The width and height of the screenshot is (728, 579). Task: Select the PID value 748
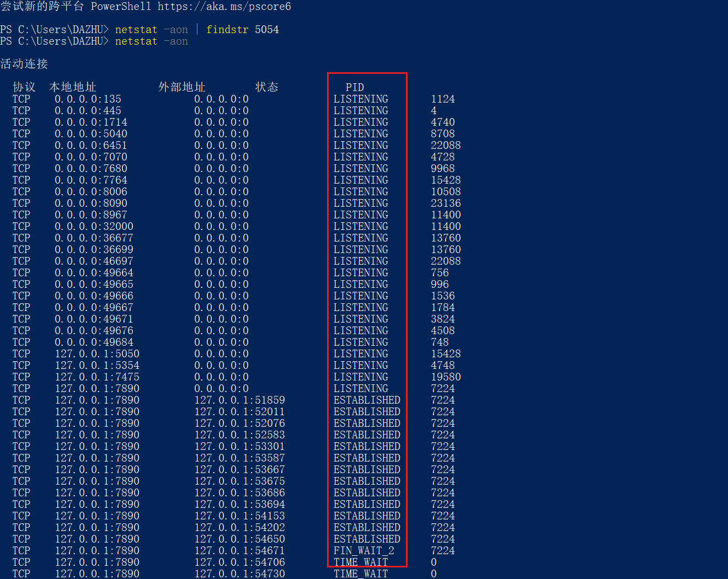(x=440, y=342)
